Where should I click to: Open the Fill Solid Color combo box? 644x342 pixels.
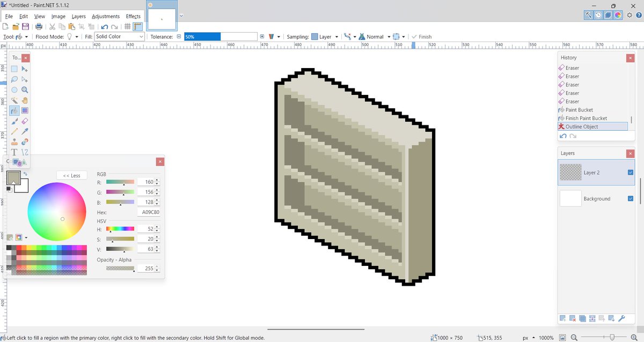click(119, 36)
